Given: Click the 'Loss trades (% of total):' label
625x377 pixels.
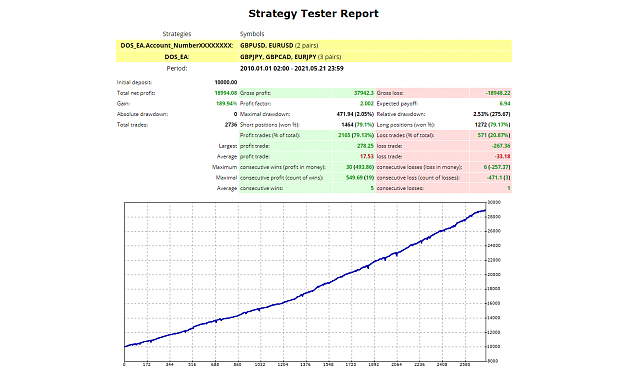Looking at the screenshot, I should point(405,135).
